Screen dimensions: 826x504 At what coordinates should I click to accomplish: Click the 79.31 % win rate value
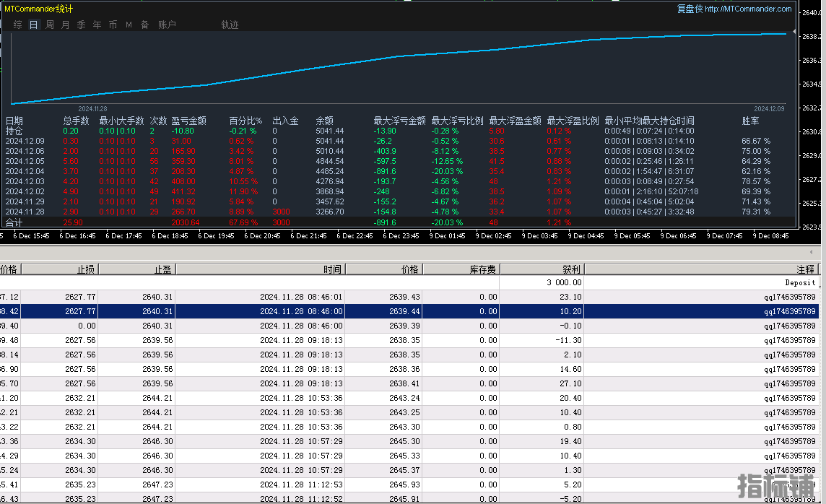756,212
